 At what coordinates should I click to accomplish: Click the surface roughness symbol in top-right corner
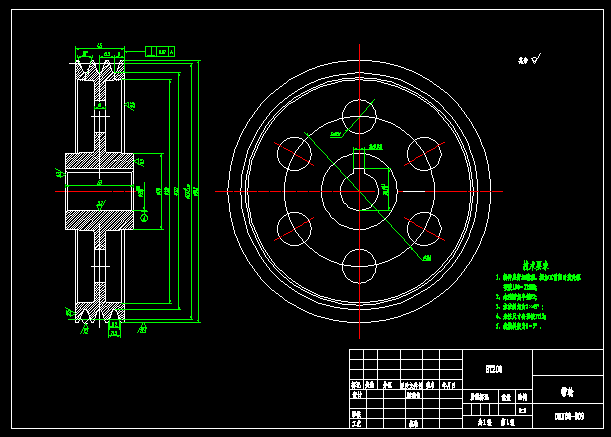tap(536, 59)
